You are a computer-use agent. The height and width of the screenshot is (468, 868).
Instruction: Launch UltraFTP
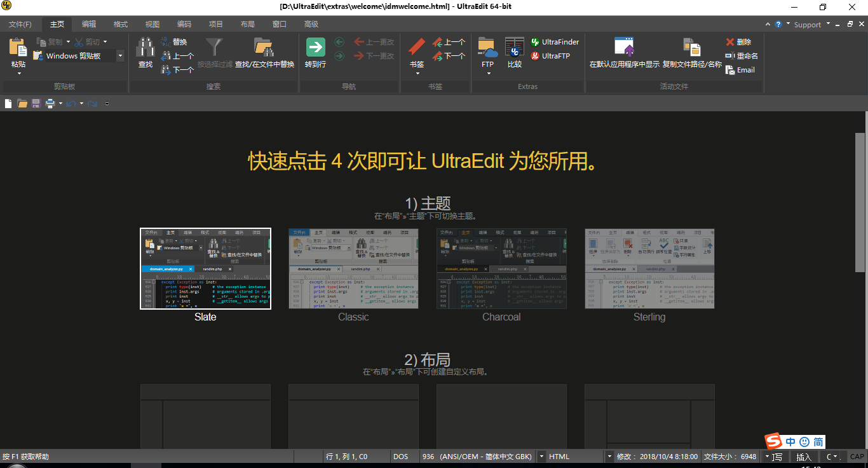click(x=550, y=56)
